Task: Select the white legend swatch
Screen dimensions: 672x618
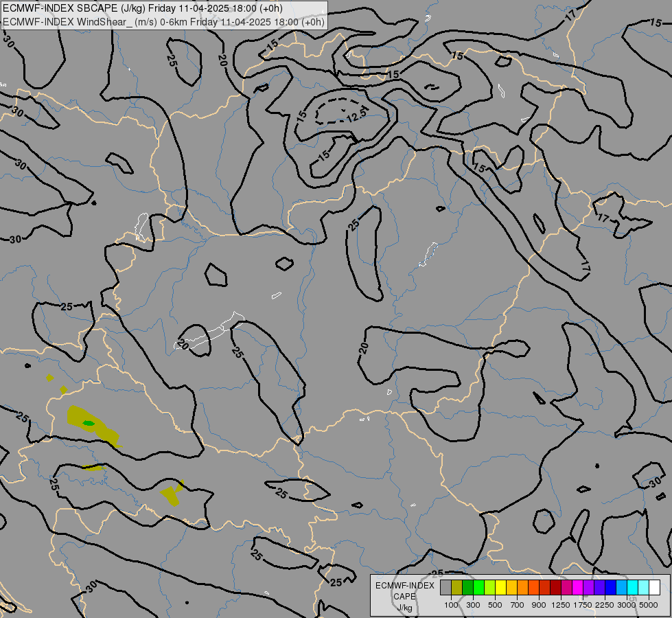Action: (x=654, y=588)
